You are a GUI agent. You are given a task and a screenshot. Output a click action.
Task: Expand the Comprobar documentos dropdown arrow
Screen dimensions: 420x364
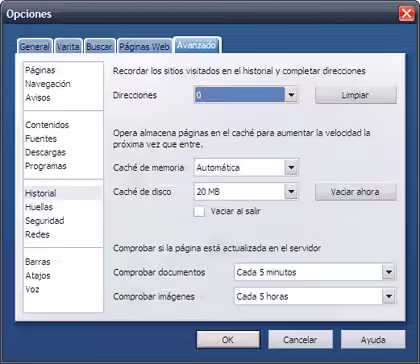(389, 272)
